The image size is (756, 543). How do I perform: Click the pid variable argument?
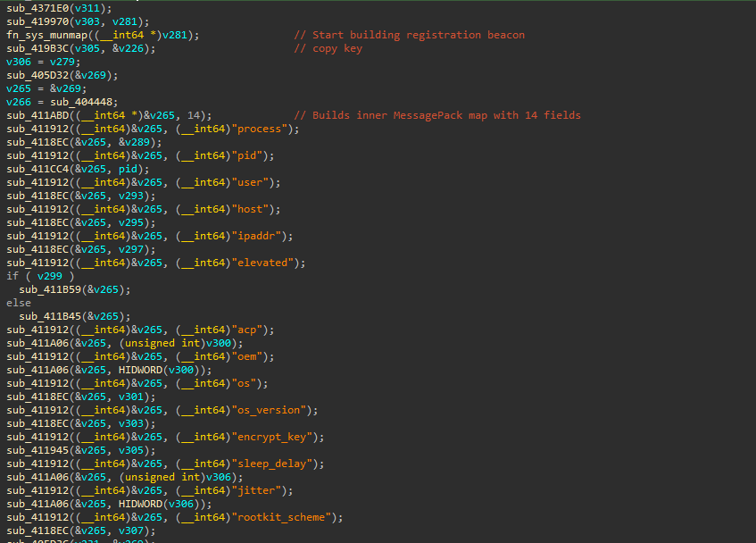tap(128, 170)
